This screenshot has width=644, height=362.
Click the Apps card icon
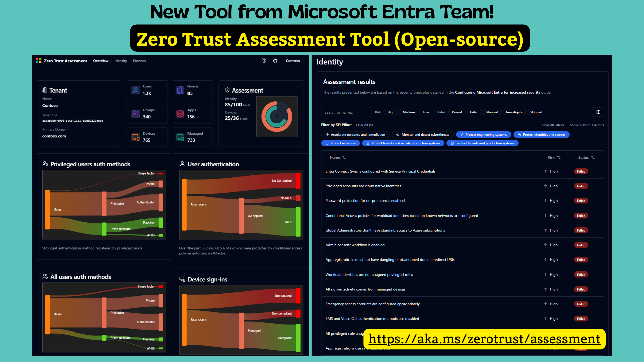pyautogui.click(x=180, y=114)
